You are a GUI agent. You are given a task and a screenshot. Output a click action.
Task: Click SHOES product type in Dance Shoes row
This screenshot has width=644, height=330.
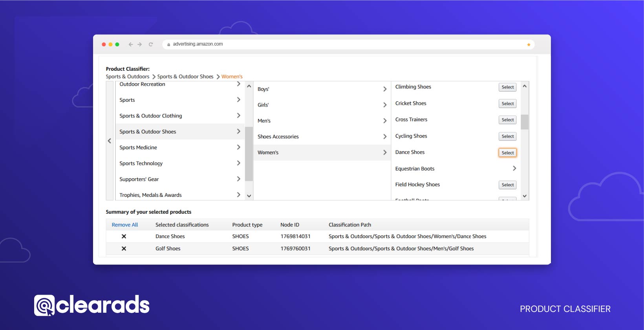click(240, 236)
